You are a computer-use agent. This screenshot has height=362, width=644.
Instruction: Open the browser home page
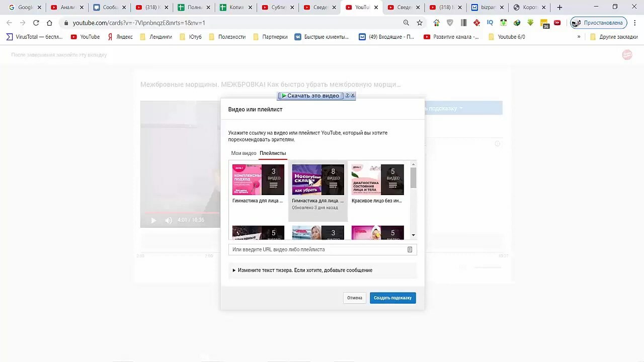point(49,23)
